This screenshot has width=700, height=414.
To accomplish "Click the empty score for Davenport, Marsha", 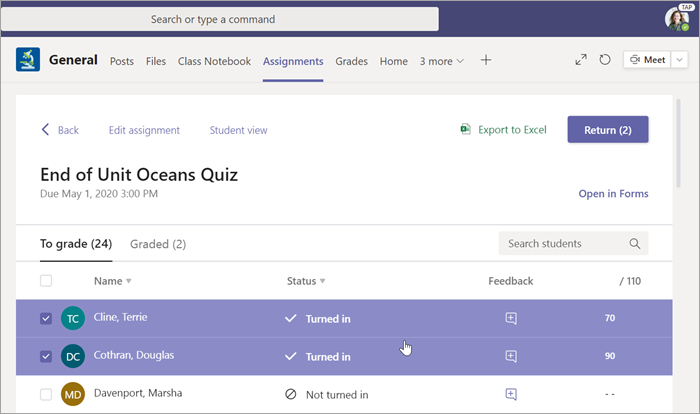I will coord(610,394).
